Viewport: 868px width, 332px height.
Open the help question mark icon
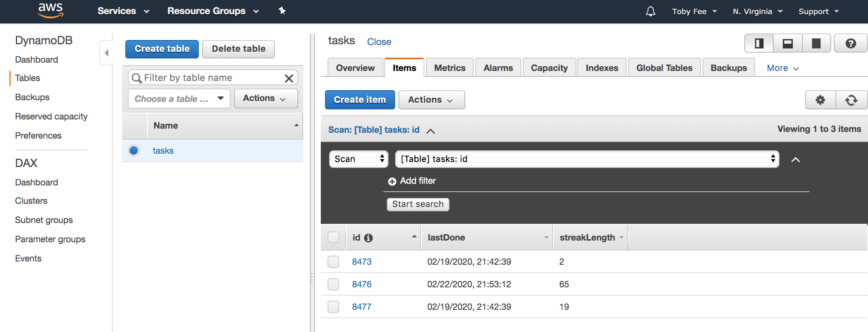[850, 43]
